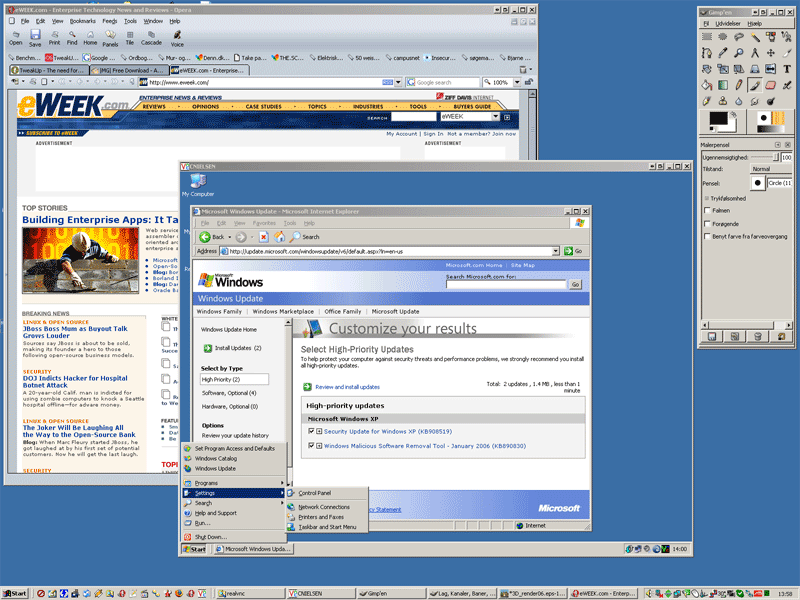Screen dimensions: 800x600
Task: Toggle GIMP's Falmen checkbox
Action: coord(707,210)
